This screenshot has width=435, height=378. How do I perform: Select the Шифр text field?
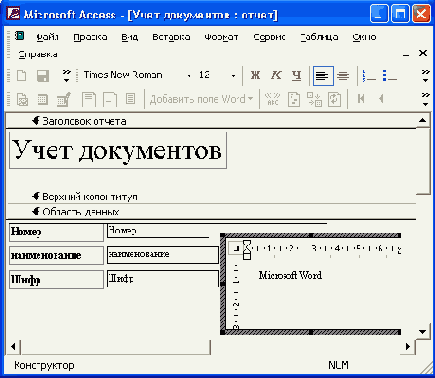(163, 279)
